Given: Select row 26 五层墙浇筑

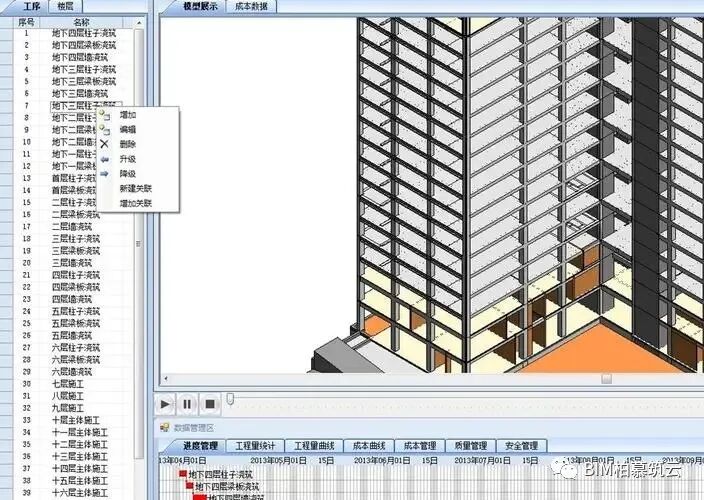Looking at the screenshot, I should click(73, 336).
